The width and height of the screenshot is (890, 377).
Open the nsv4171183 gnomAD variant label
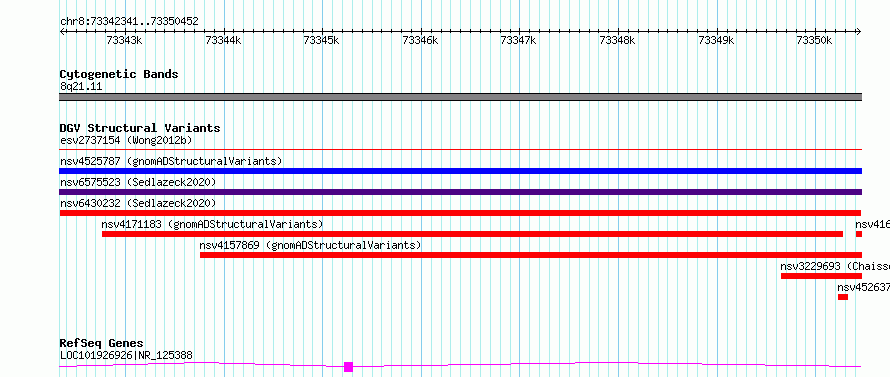click(x=212, y=224)
